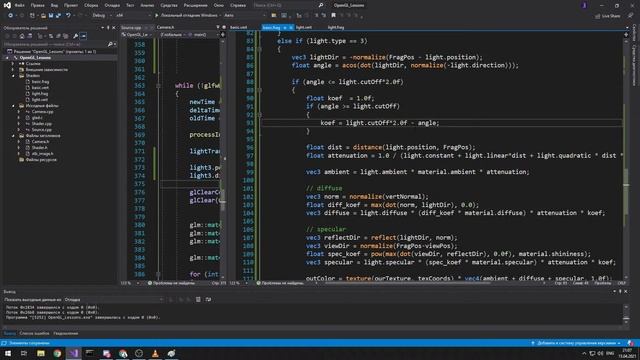Collapse the while loop at line 363
Screen dimensions: 640x360
pyautogui.click(x=158, y=86)
